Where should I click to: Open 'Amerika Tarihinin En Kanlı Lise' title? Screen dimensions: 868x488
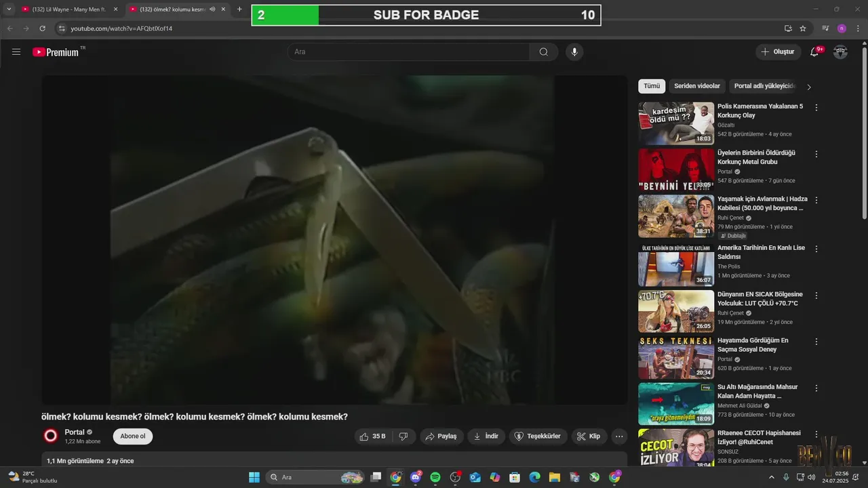pyautogui.click(x=761, y=252)
